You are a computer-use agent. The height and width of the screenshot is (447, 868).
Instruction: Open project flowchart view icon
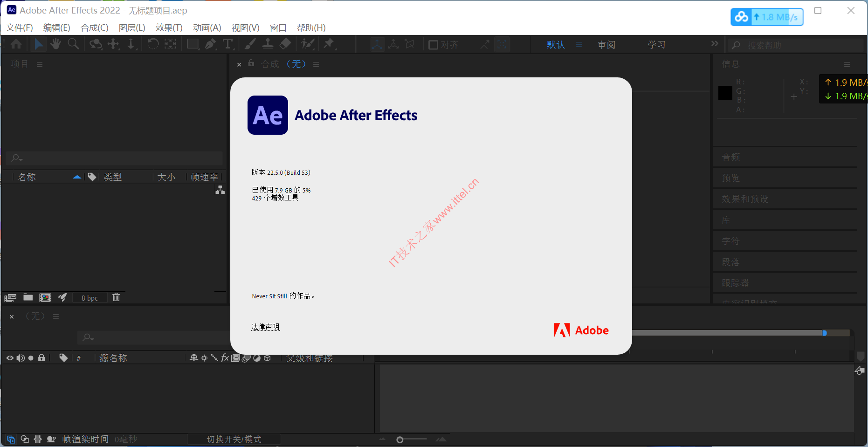[x=220, y=190]
